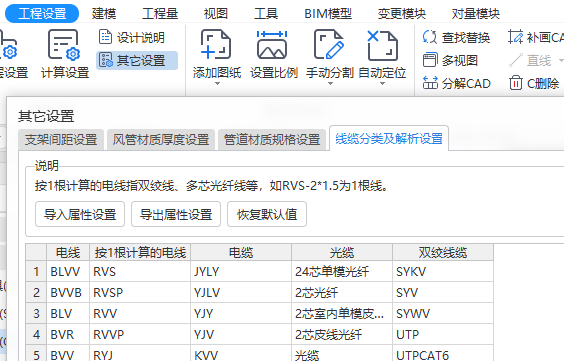Click the 设置比例 icon
Viewport: 564px width, 361px height.
click(x=272, y=45)
